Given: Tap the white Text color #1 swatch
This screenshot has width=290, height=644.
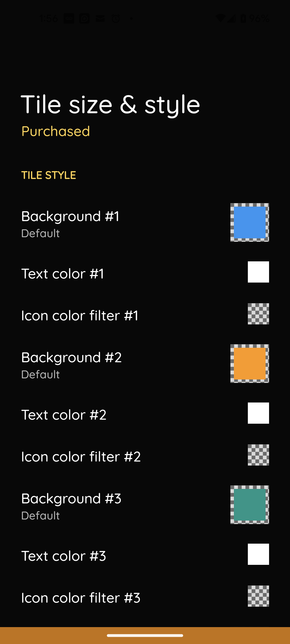Looking at the screenshot, I should [x=258, y=272].
